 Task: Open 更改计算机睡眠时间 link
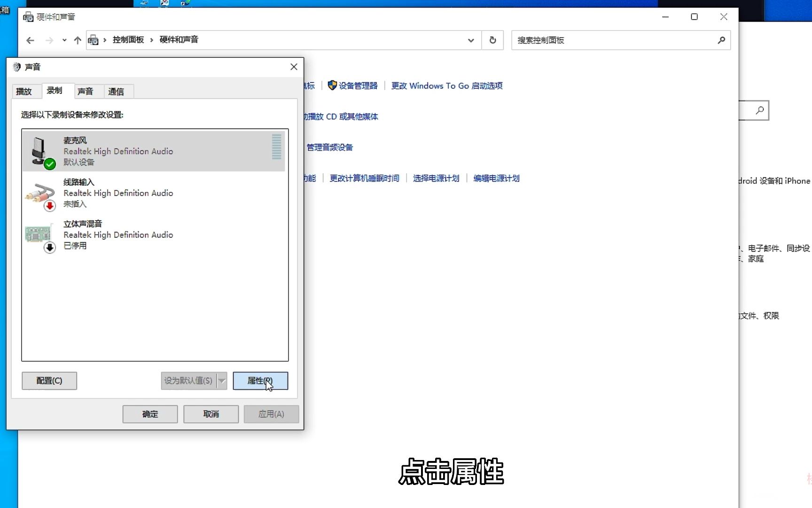click(365, 178)
